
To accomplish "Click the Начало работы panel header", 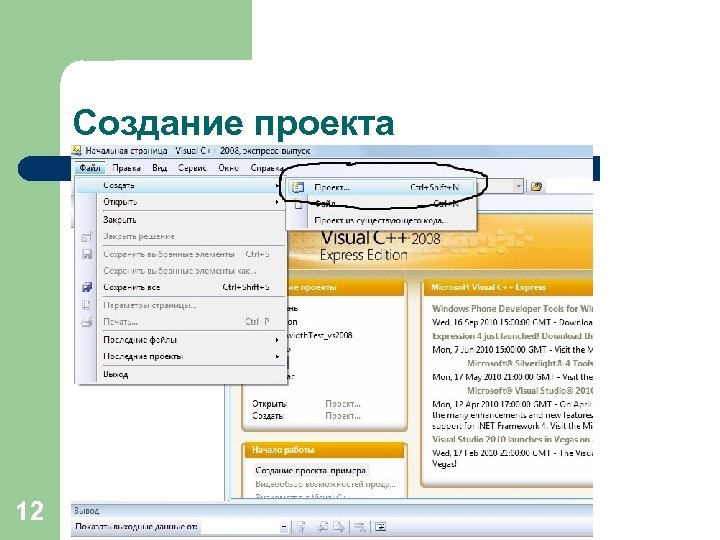I will [324, 450].
